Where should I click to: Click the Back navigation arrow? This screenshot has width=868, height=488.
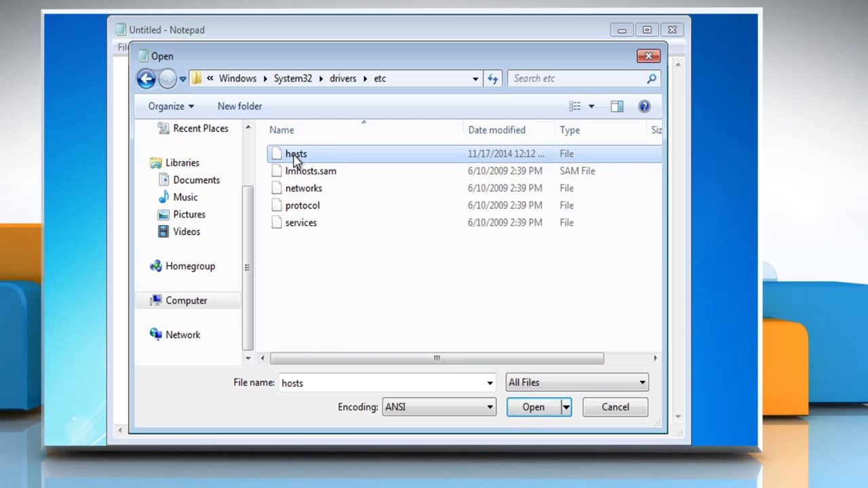146,79
